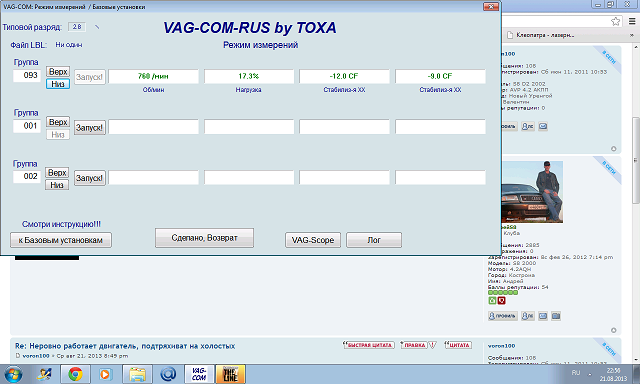640x384 pixels.
Task: Decrease group 002 with Низ button
Action: pos(57,185)
